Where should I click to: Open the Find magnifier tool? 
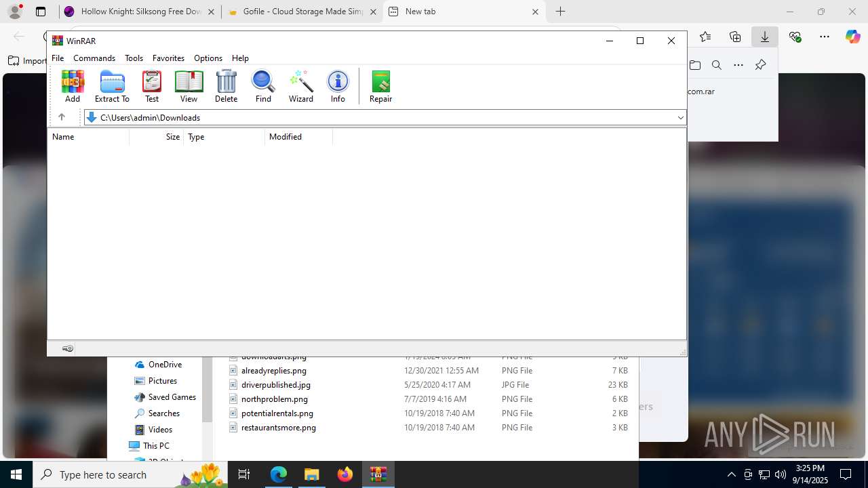(263, 87)
